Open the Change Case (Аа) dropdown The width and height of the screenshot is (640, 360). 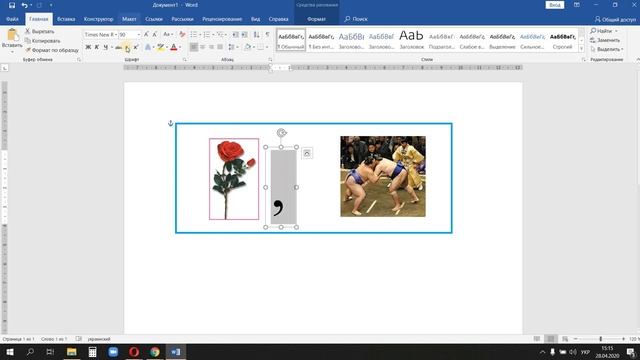coord(168,35)
